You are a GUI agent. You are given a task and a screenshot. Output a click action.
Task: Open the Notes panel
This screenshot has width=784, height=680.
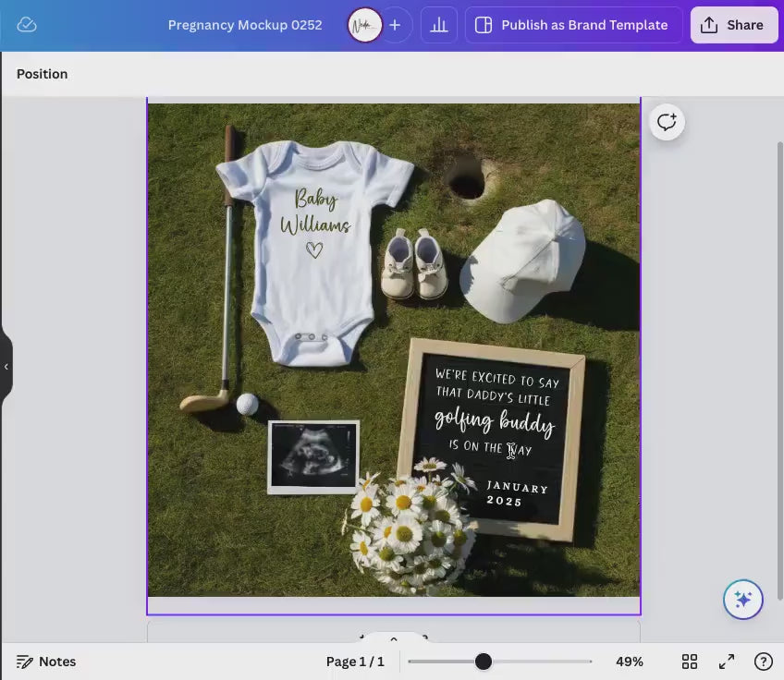46,662
